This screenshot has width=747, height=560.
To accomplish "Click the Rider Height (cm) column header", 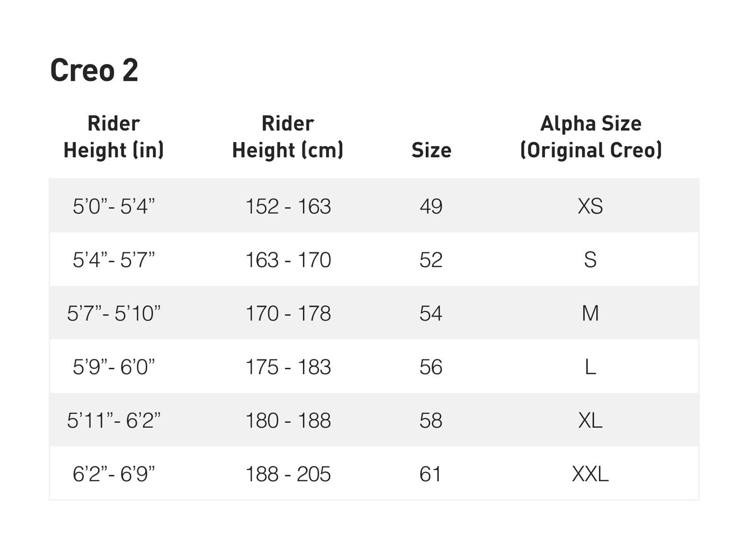I will [288, 137].
